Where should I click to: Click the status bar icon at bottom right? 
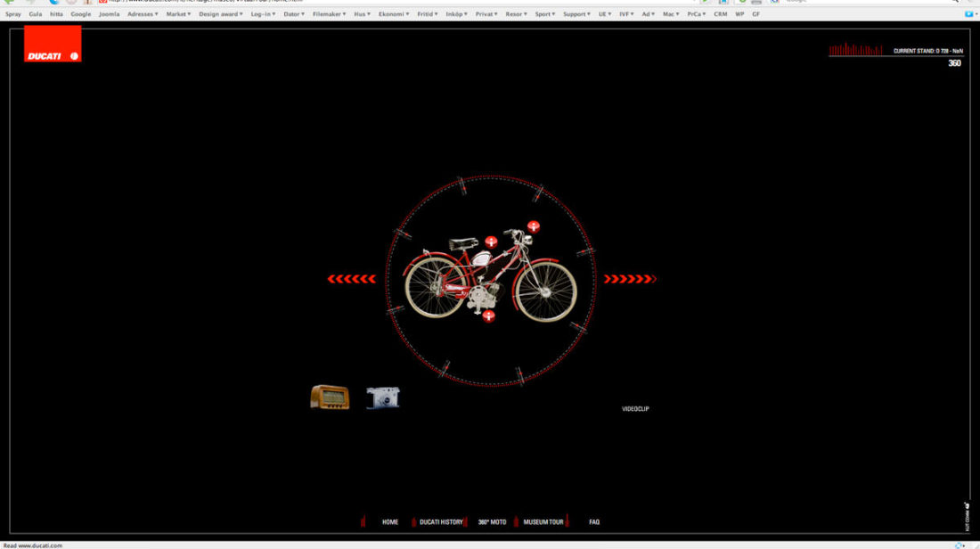click(960, 545)
